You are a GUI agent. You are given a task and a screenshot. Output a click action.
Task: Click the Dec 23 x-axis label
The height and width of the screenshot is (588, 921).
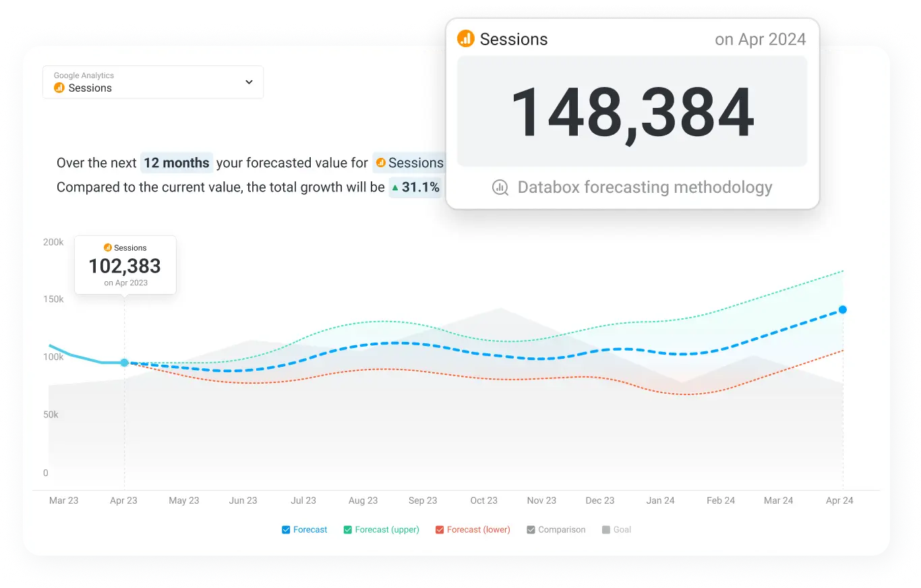(x=600, y=500)
